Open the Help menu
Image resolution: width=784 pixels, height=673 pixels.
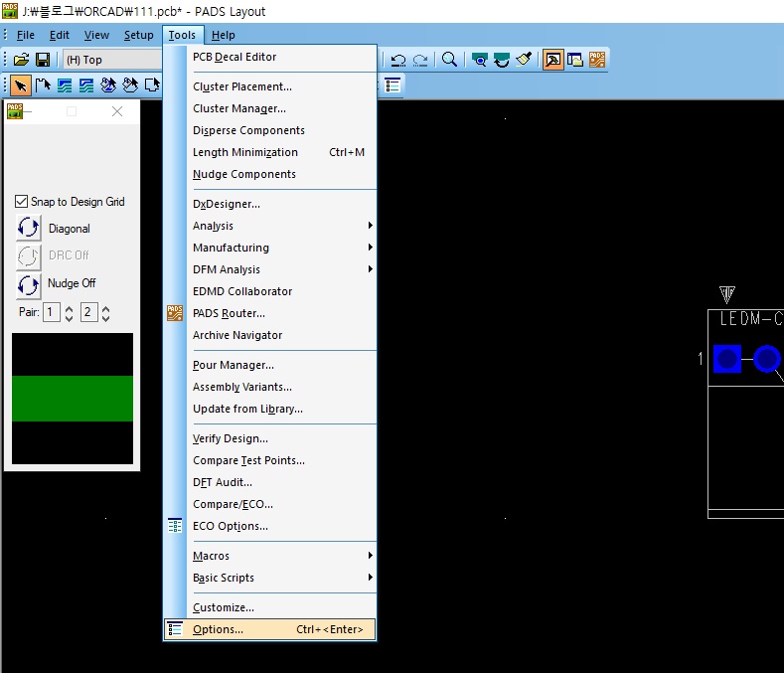pos(223,35)
